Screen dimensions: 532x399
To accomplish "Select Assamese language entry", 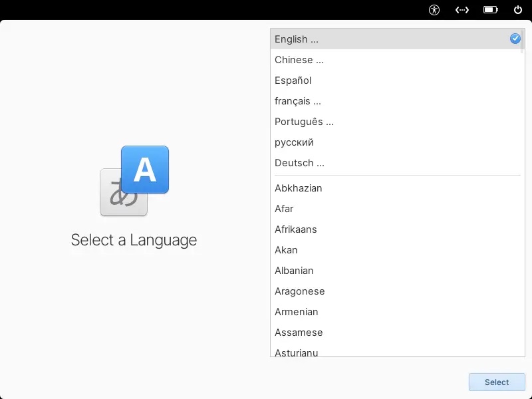I will pyautogui.click(x=299, y=332).
